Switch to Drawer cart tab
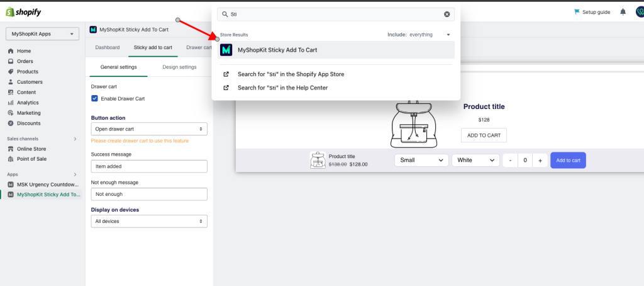This screenshot has height=286, width=644. 199,47
